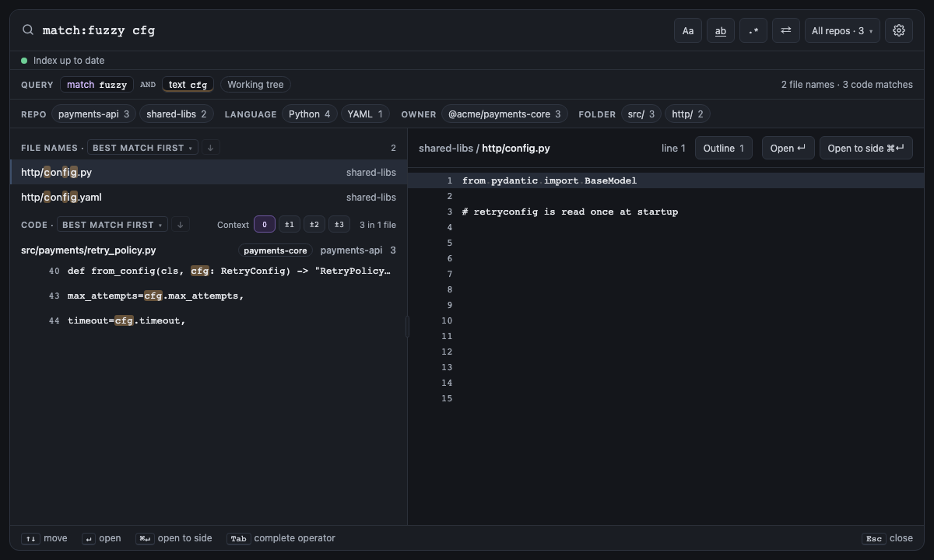Filter by Python language chip
This screenshot has height=560, width=934.
coord(310,114)
